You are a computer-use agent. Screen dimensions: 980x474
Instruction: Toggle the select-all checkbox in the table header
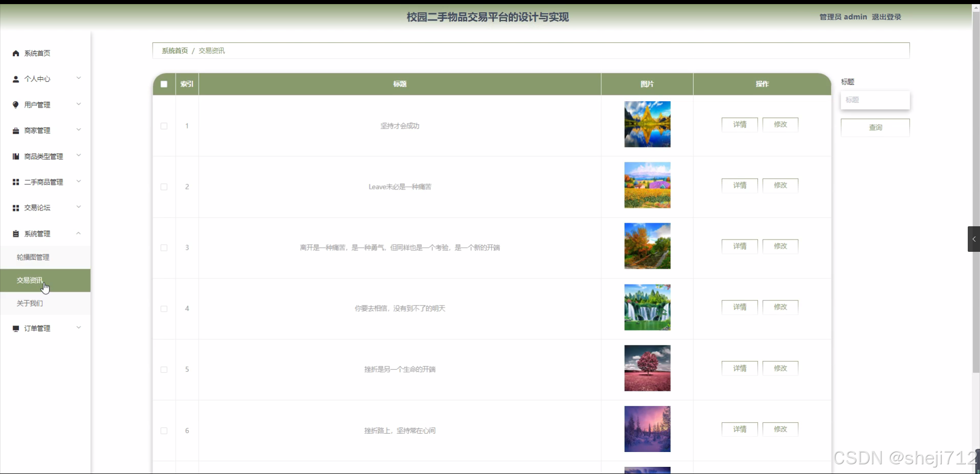(164, 84)
